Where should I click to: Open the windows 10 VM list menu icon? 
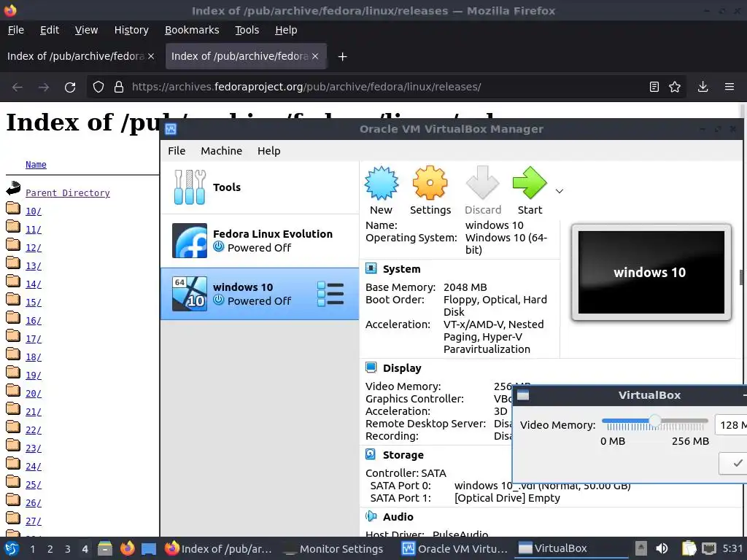coord(330,294)
